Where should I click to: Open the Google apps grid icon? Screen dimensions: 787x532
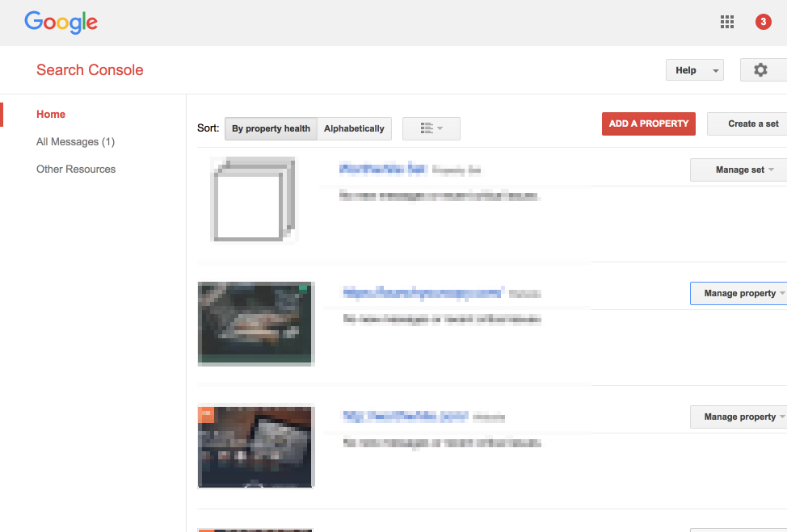coord(726,22)
